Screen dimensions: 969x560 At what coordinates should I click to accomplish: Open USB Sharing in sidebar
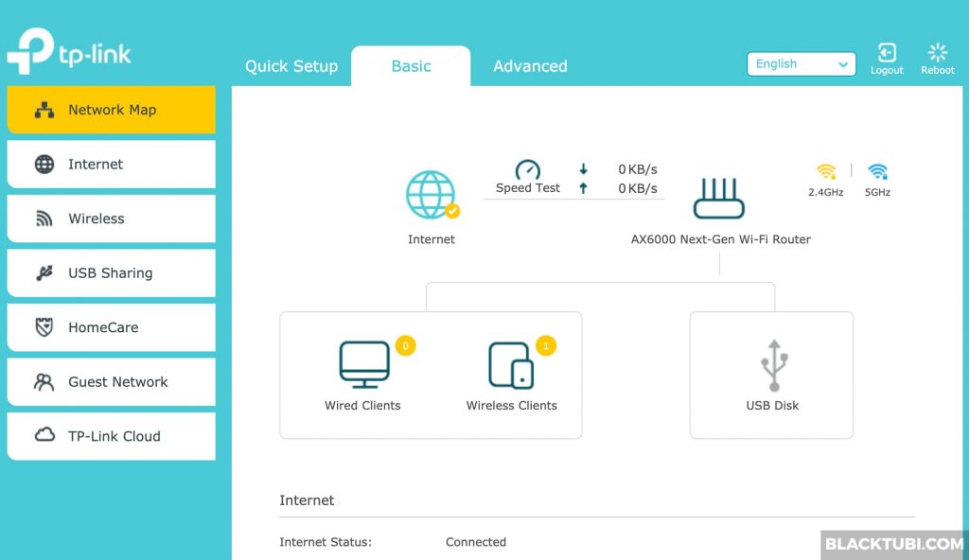112,272
